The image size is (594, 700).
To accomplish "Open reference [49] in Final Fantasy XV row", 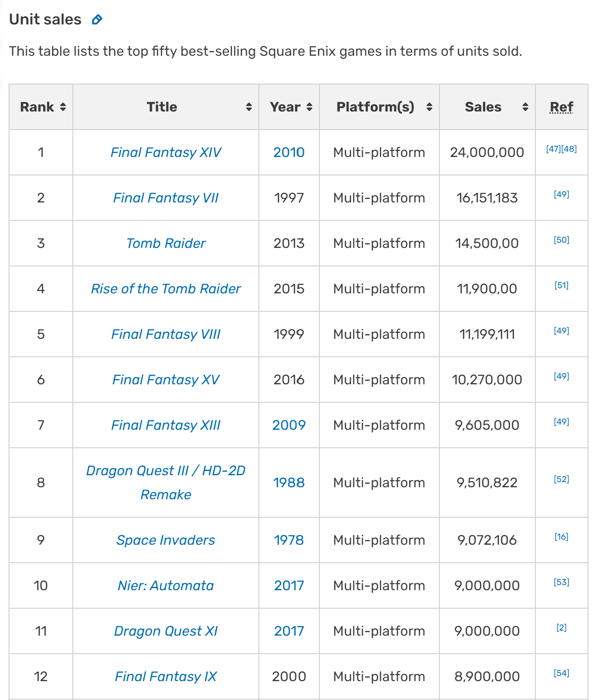I will coord(561,376).
